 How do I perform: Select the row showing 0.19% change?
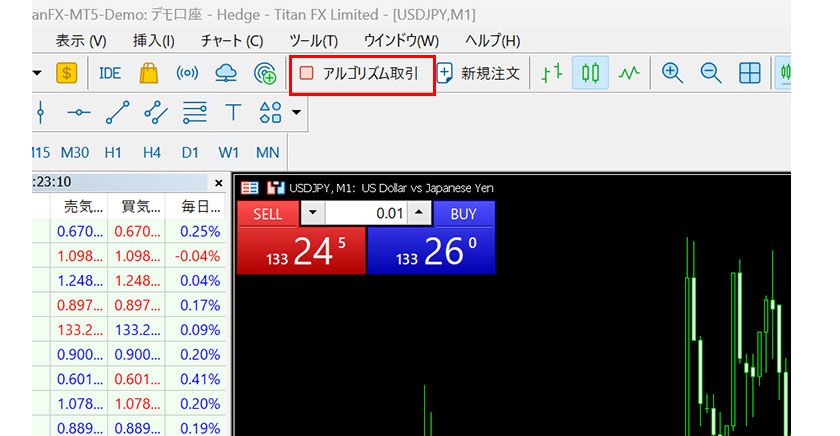click(x=129, y=428)
